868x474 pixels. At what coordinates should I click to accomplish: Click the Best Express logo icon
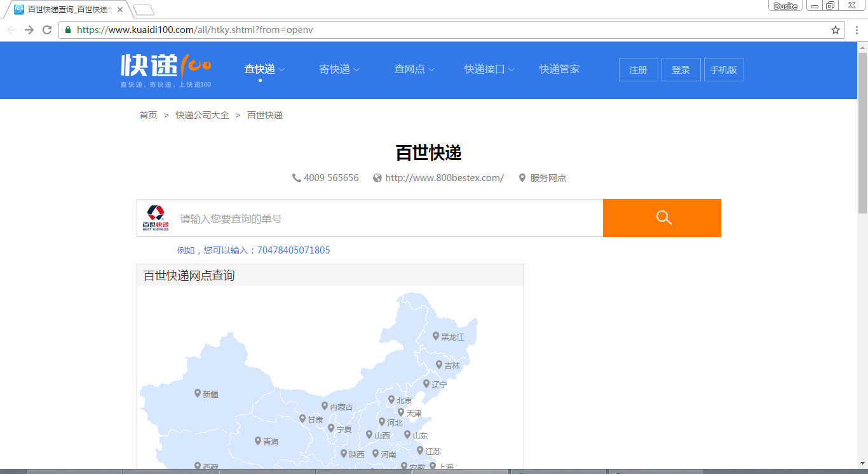[156, 218]
